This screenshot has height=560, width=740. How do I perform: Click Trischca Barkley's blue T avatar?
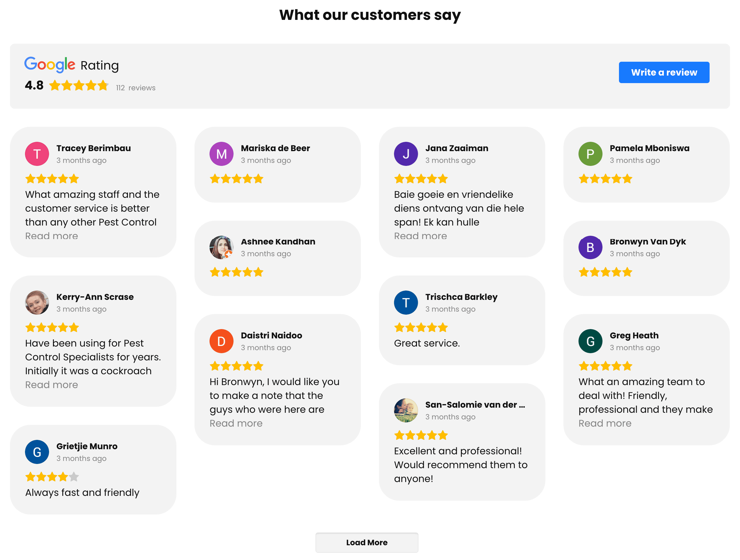coord(406,303)
